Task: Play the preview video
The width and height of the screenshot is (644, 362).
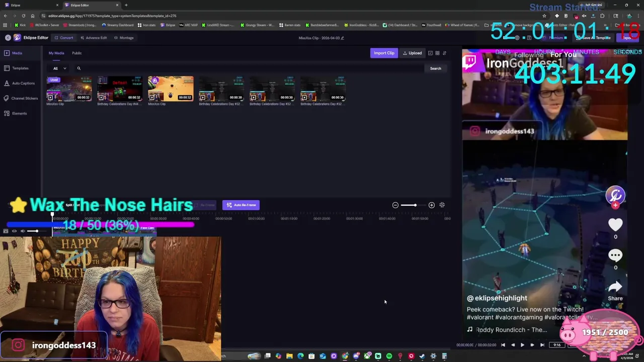Action: tap(522, 345)
